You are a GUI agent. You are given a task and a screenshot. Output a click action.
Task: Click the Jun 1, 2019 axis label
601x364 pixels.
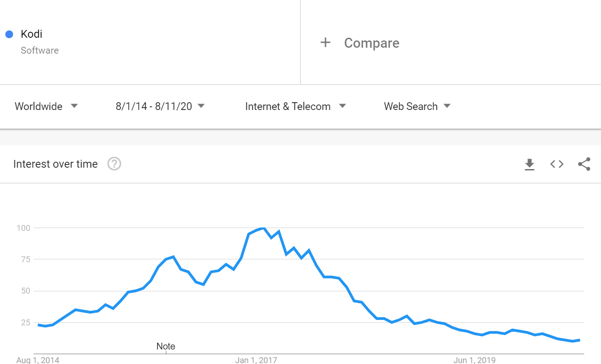[475, 360]
